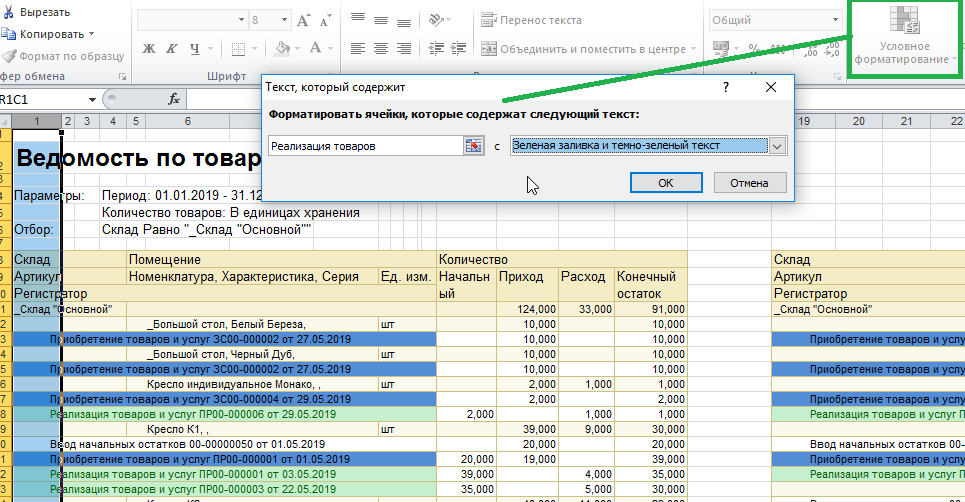Screen dimensions: 965x502
Task: Click the text input containing Реализация товаров
Action: tap(365, 146)
